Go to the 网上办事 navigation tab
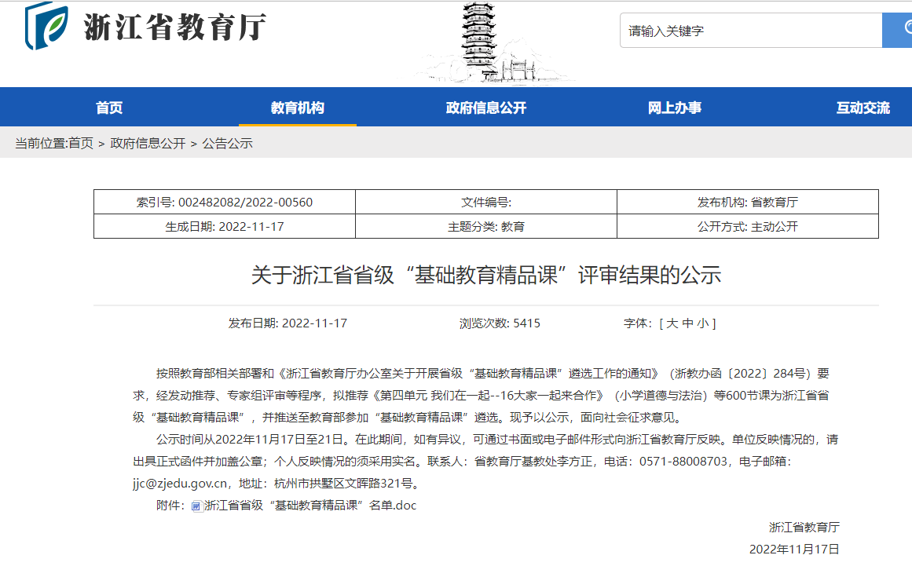The height and width of the screenshot is (588, 912). [674, 108]
